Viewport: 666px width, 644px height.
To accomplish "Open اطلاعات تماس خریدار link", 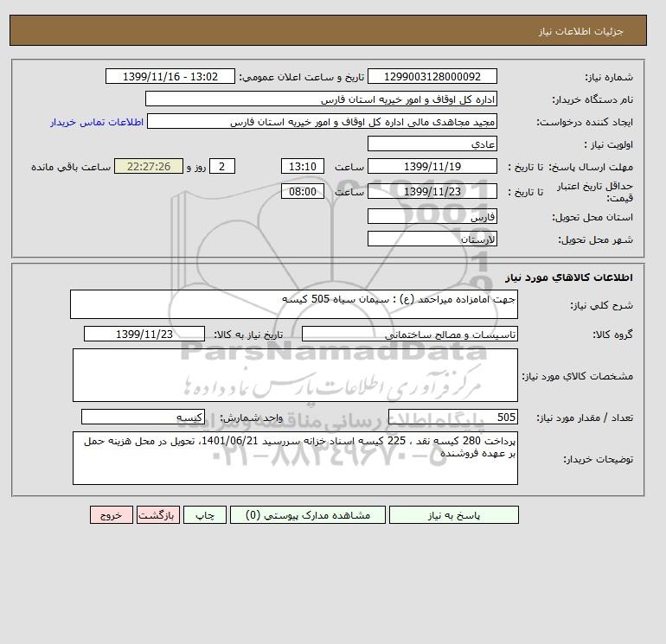I will click(97, 122).
